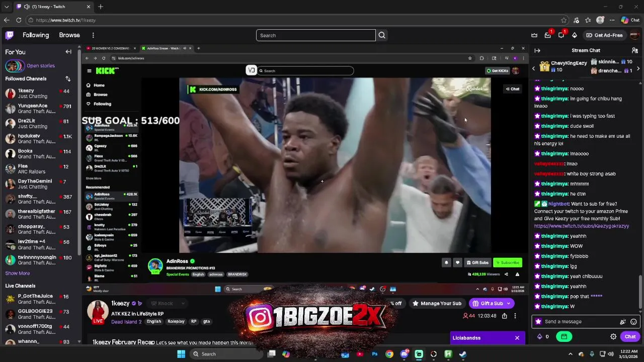
Task: Reload the Twitch browser page
Action: click(x=19, y=20)
